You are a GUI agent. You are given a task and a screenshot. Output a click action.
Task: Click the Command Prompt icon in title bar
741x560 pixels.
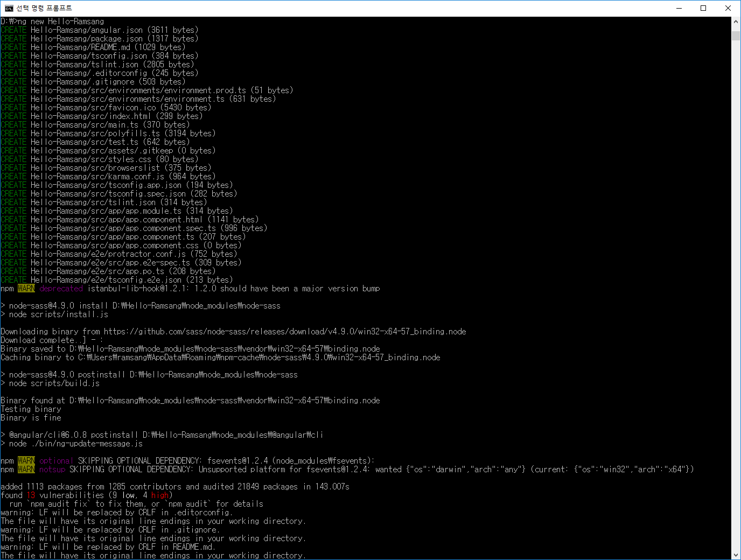[x=9, y=8]
